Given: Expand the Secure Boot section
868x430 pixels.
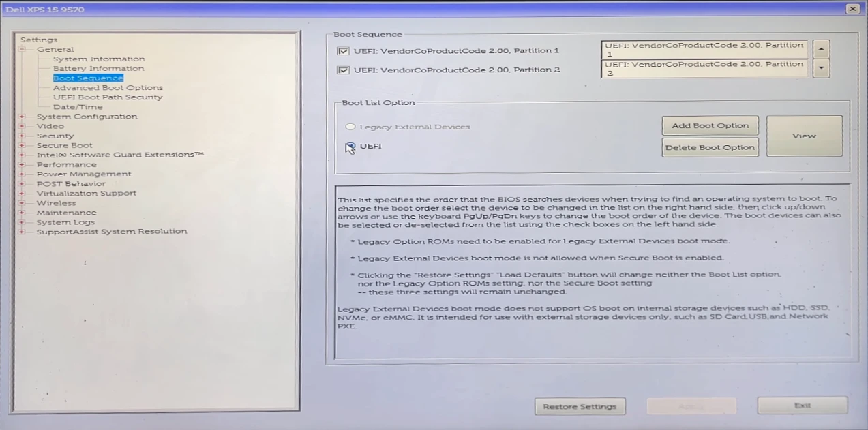Looking at the screenshot, I should point(22,145).
